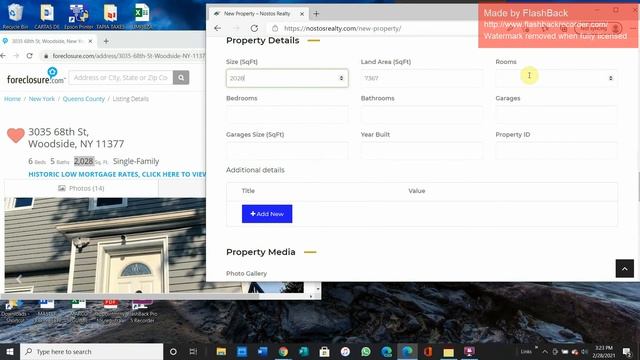Image resolution: width=640 pixels, height=360 pixels.
Task: Open the notifications action center icon
Action: [x=627, y=351]
